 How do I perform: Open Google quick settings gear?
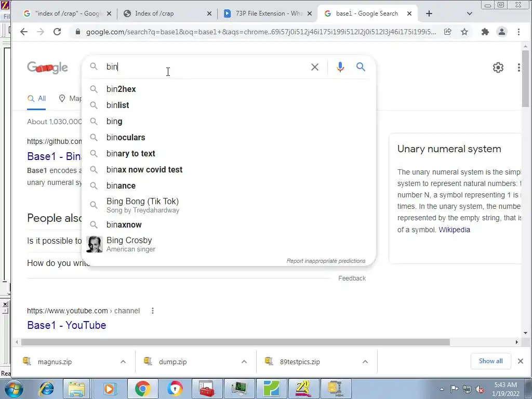[x=498, y=68]
